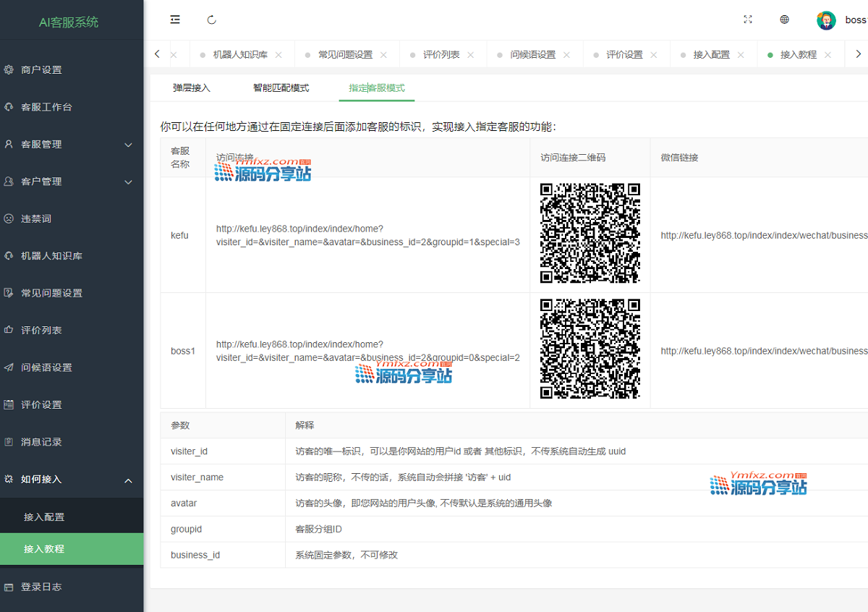This screenshot has width=868, height=612.
Task: Switch to the 智能匹配模式 tab
Action: (281, 88)
